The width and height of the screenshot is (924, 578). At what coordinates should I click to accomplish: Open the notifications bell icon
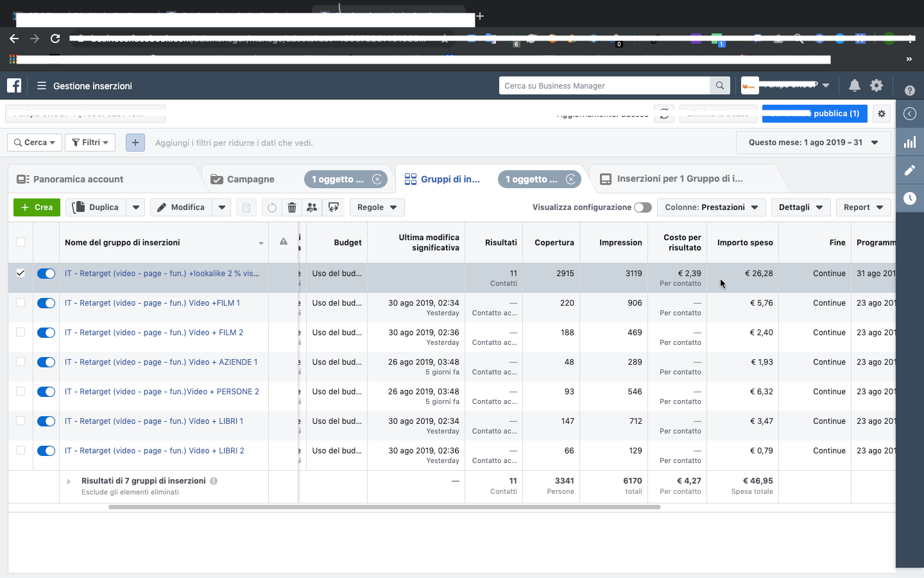tap(854, 85)
